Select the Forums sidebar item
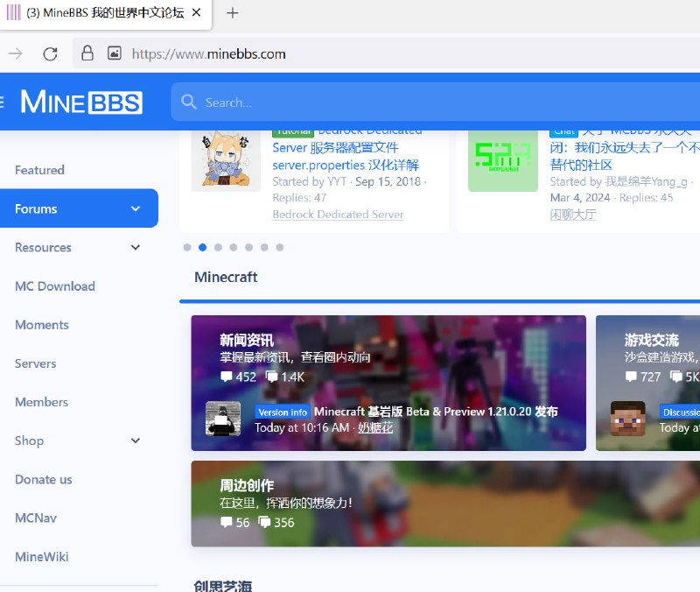Screen dimensions: 700x592 pyautogui.click(x=79, y=208)
